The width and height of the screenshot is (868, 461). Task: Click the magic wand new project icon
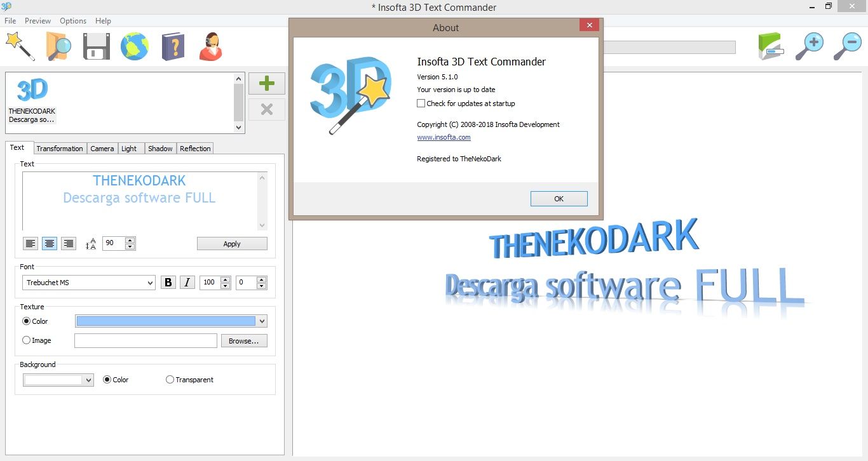[20, 46]
